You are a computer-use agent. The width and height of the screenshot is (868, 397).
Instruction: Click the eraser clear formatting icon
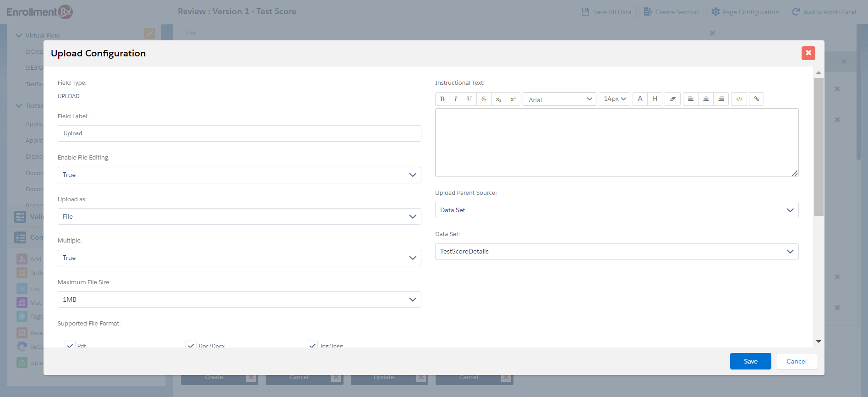click(672, 99)
